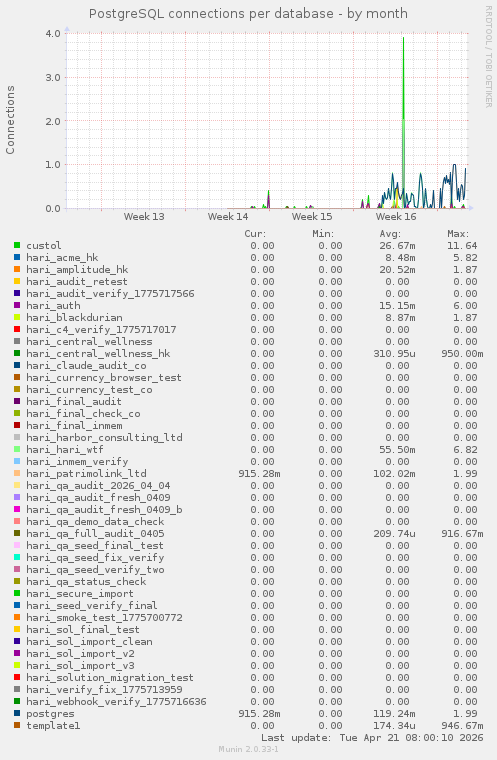Click the hari_qa_seed_fix_verify legend color swatch
The image size is (497, 760).
[x=17, y=557]
